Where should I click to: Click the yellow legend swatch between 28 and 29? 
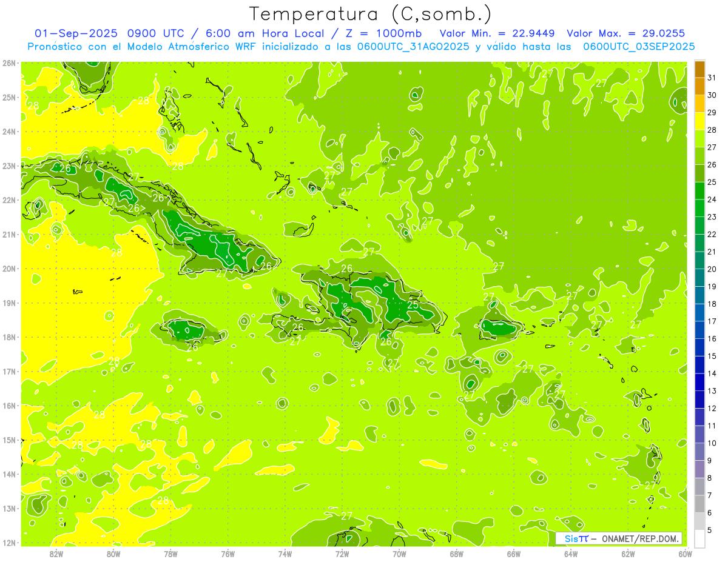coord(699,121)
